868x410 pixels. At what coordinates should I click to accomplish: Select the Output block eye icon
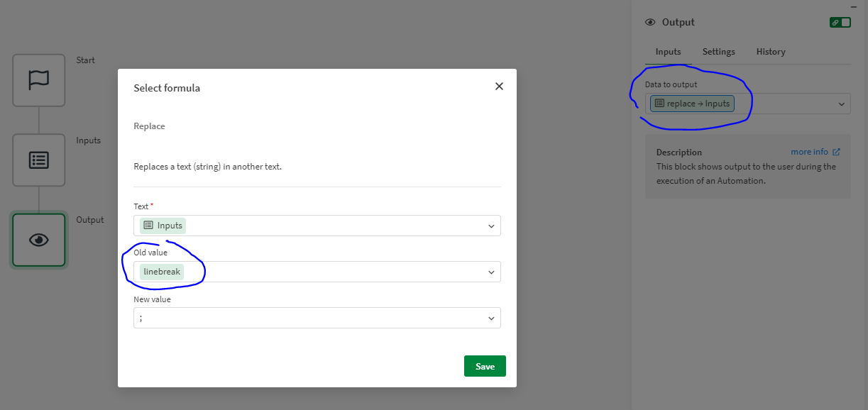point(39,240)
